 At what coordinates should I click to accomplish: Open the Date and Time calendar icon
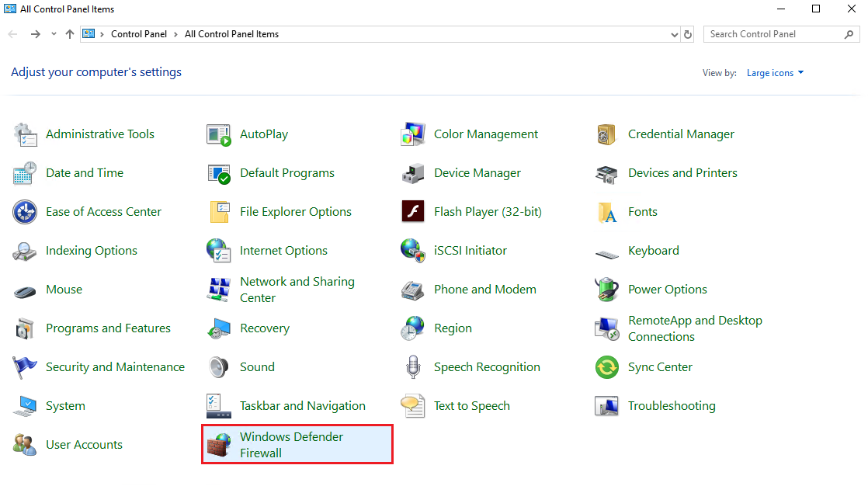click(x=25, y=173)
